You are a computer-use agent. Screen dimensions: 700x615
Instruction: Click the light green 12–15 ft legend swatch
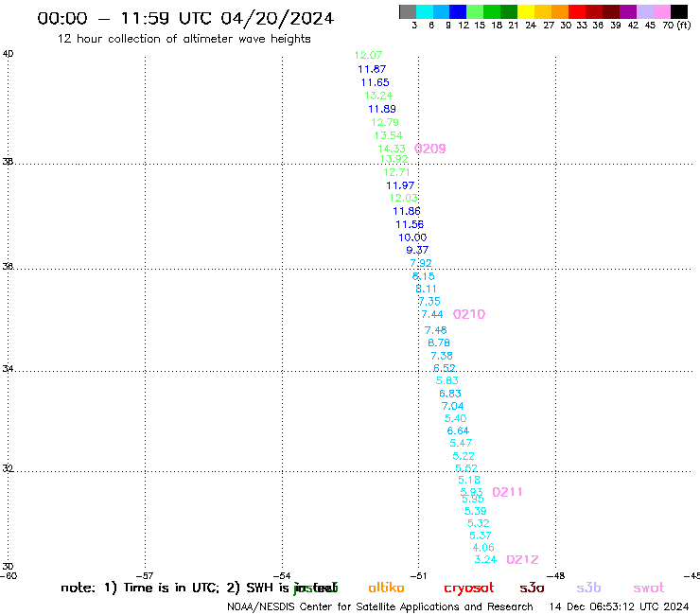(x=475, y=11)
